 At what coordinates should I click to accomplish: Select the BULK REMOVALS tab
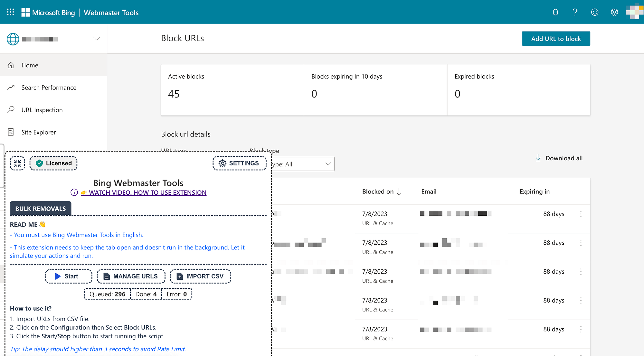(x=41, y=209)
